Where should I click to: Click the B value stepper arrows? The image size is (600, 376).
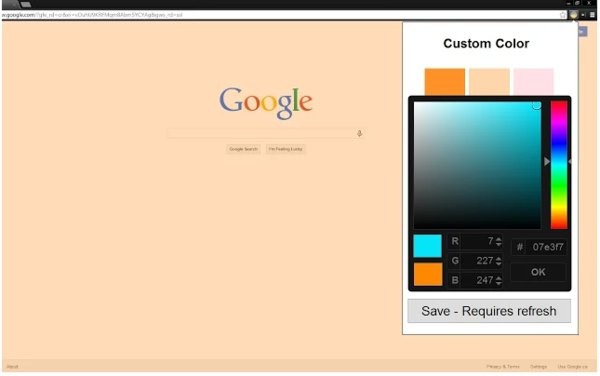(x=499, y=280)
